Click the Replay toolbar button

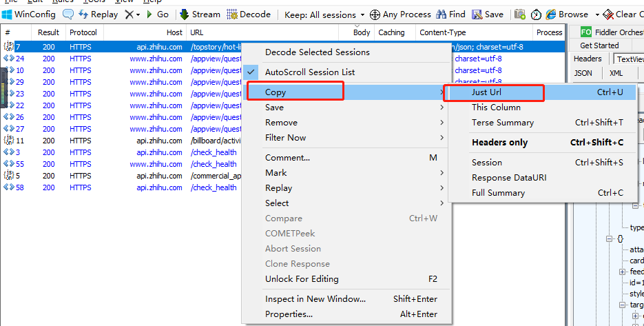98,14
